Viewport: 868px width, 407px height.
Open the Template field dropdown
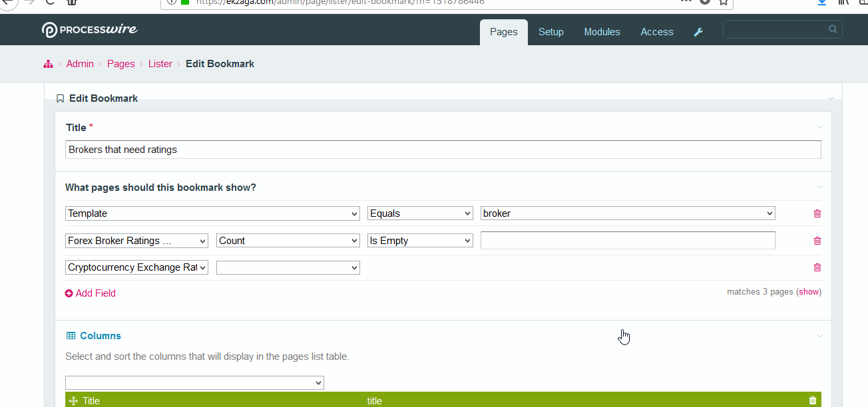point(213,213)
